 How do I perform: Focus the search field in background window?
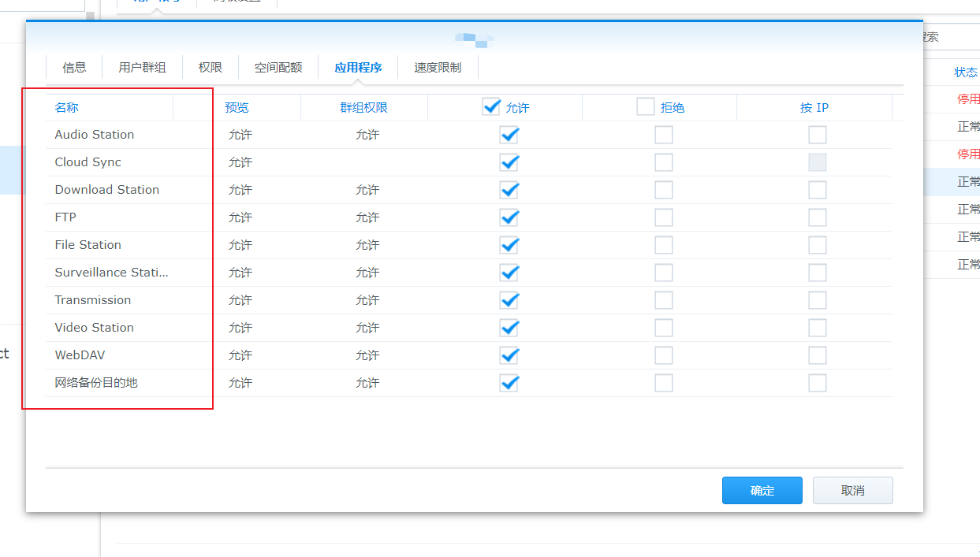pos(950,37)
